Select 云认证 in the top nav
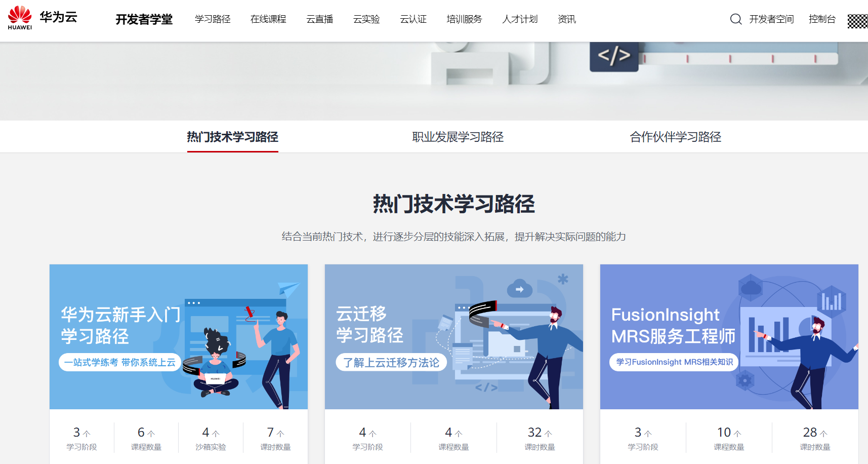This screenshot has width=868, height=464. 414,19
